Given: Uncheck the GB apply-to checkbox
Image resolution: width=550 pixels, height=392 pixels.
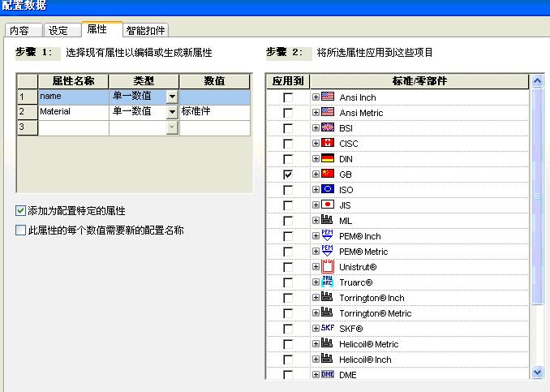Looking at the screenshot, I should point(288,174).
